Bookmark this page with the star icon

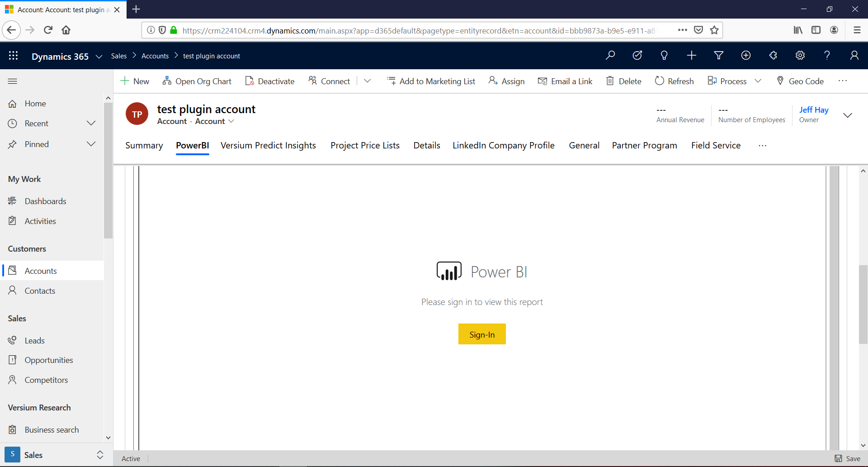tap(714, 30)
